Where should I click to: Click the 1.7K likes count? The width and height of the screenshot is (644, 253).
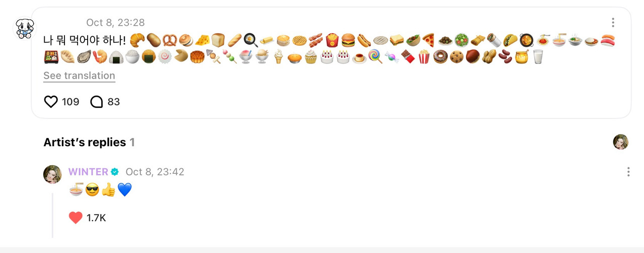[x=96, y=218]
